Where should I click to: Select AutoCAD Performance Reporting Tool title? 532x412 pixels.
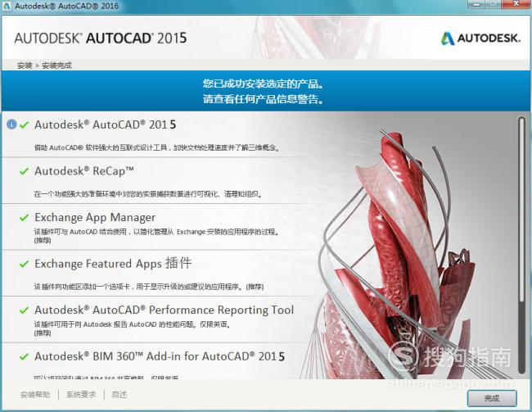[x=165, y=310]
